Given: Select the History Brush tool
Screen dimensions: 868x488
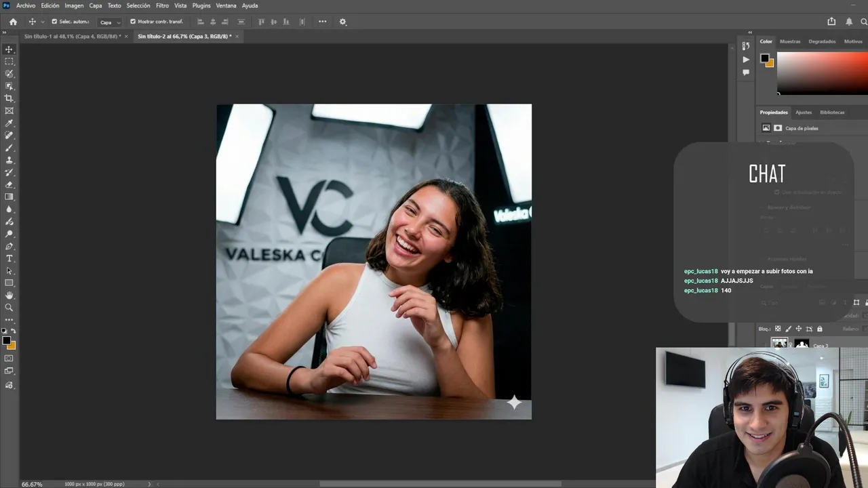Looking at the screenshot, I should pyautogui.click(x=9, y=172).
